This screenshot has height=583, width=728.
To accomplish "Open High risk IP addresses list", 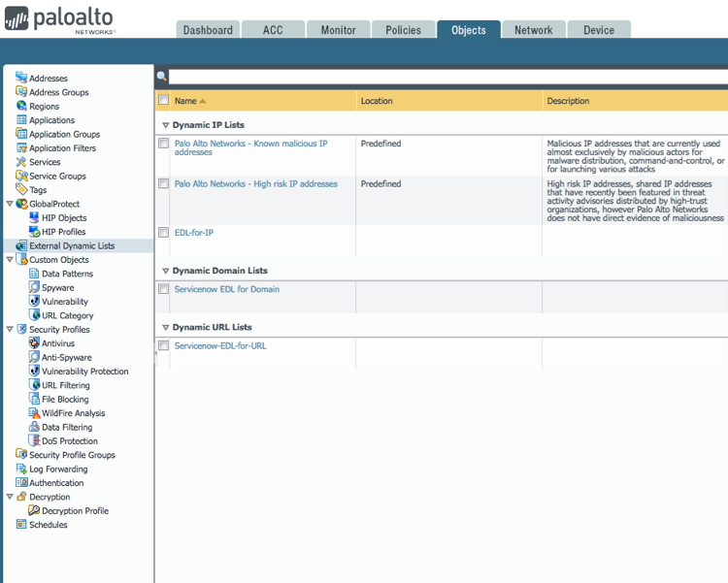I will pos(256,183).
